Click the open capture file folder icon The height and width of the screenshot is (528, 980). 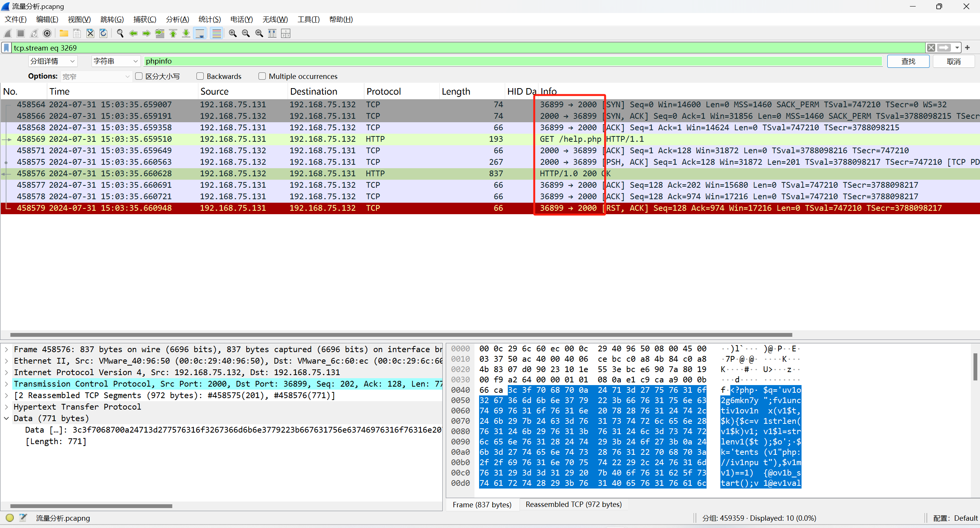64,34
